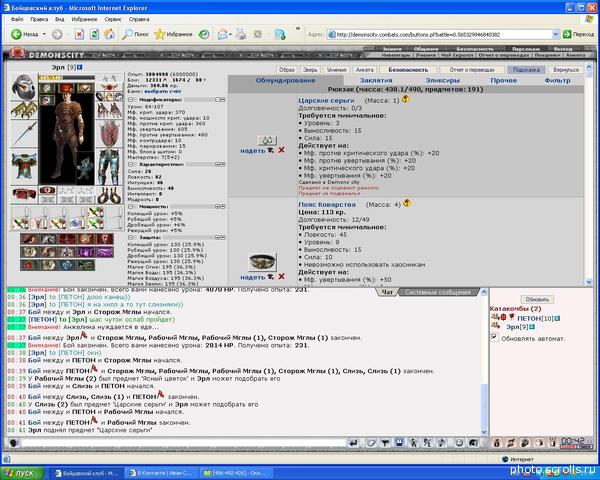Click the info icon next to ПЕТОН[10]
The height and width of the screenshot is (480, 600).
click(x=558, y=318)
